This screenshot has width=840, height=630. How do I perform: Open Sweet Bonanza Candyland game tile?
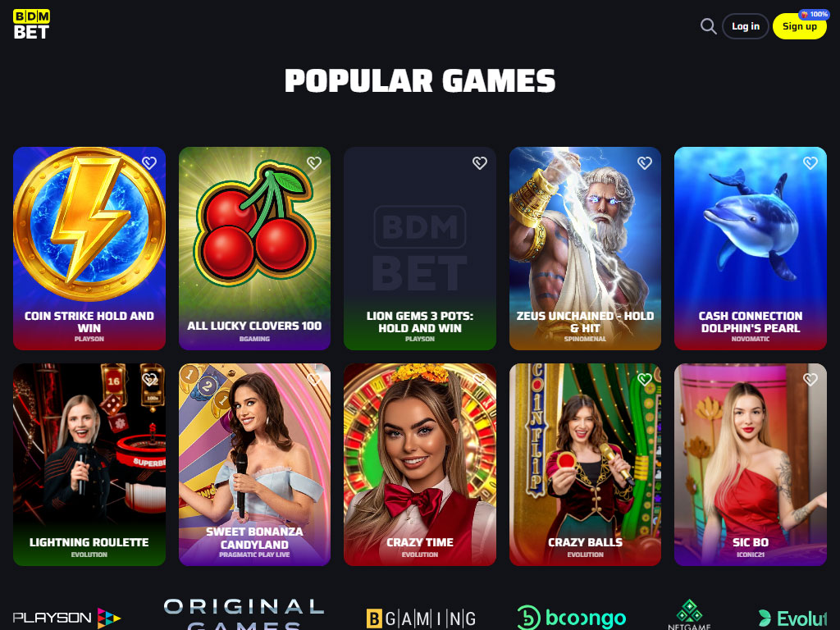pyautogui.click(x=254, y=464)
